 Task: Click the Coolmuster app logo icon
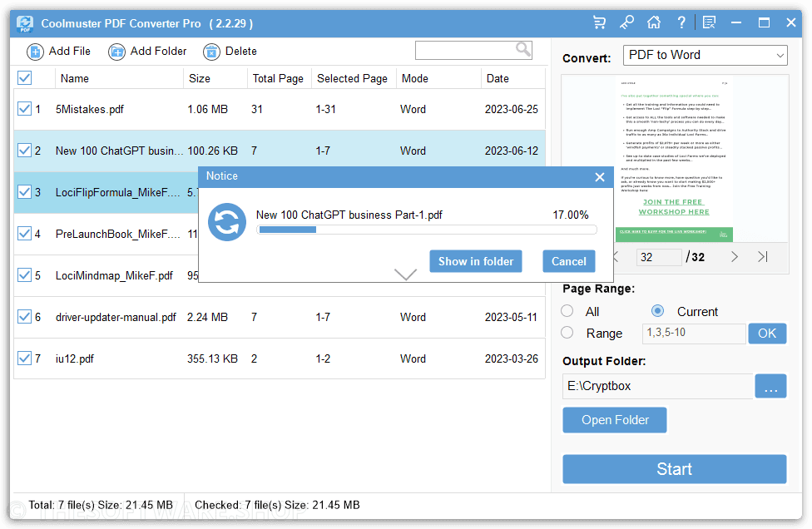click(x=24, y=23)
